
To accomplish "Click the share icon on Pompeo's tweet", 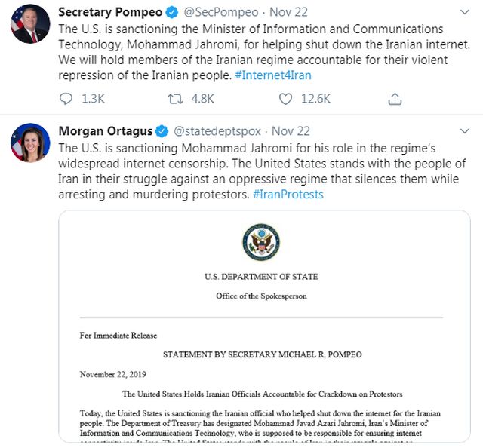I will [395, 99].
